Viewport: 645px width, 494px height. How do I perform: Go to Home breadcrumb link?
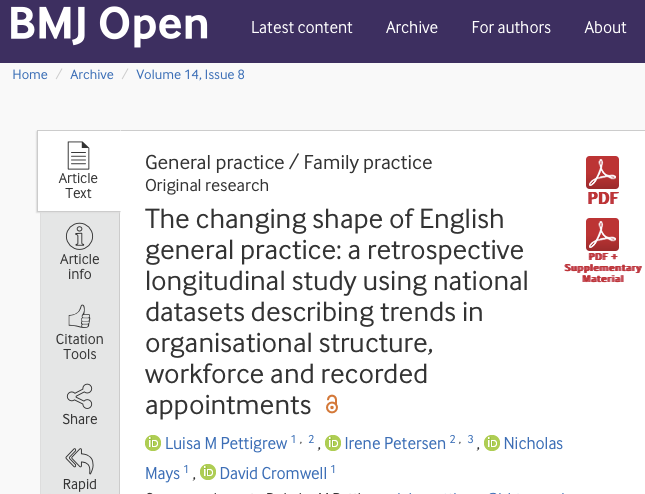click(30, 74)
